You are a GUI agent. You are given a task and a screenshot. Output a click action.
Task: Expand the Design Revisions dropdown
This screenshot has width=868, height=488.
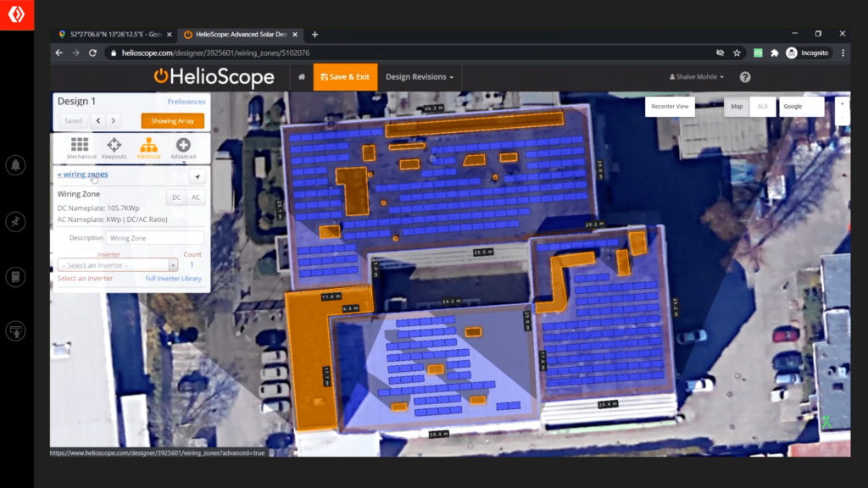(x=419, y=76)
